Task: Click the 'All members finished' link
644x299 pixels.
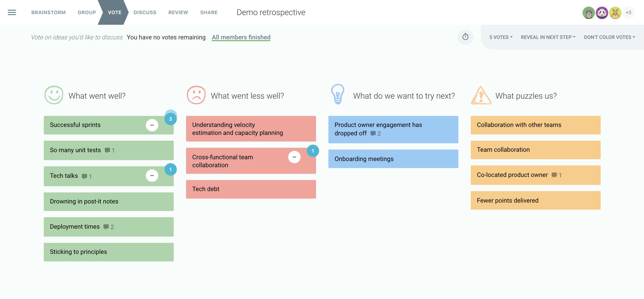Action: [241, 37]
